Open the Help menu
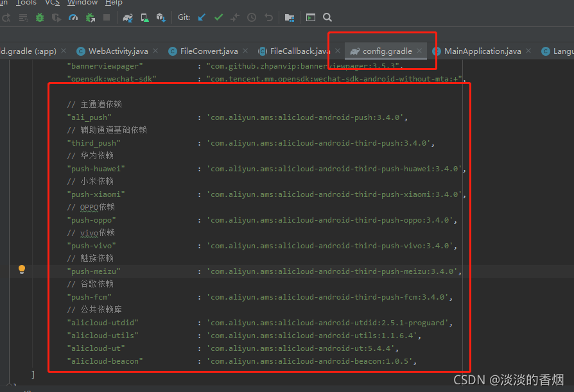Screen dimensions: 574x392 pos(114,3)
